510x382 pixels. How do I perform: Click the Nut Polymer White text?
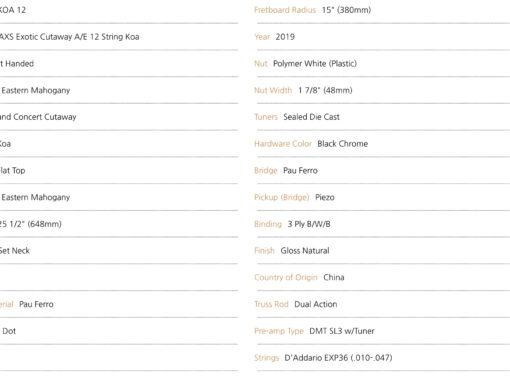(315, 63)
